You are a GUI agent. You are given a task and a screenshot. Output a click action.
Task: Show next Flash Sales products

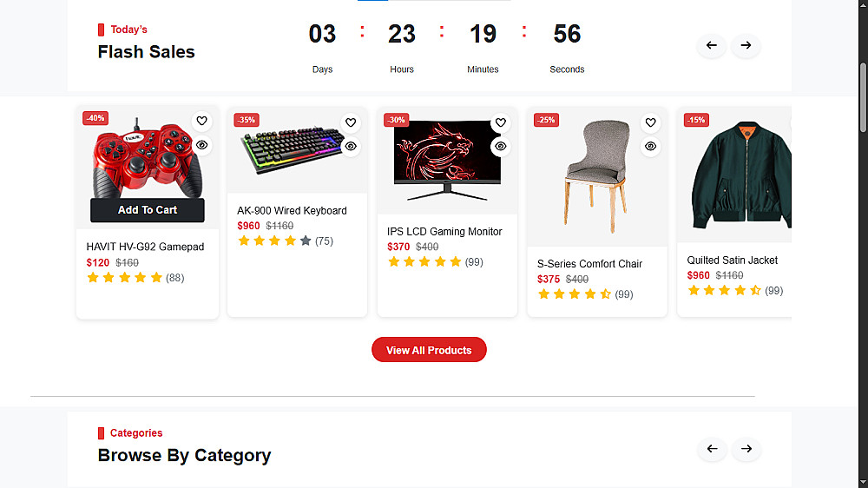[x=746, y=45]
